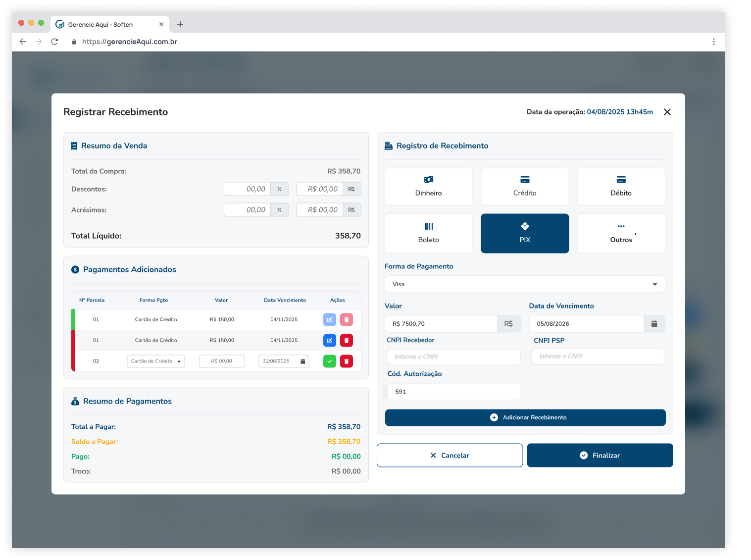Screen dimensions: 751x560
Task: Edit the second payment row entry
Action: (330, 341)
